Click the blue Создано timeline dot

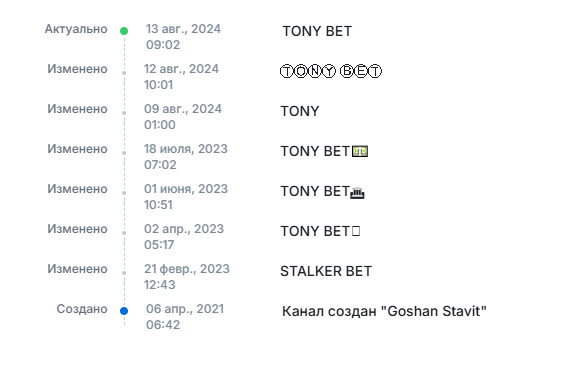point(124,311)
